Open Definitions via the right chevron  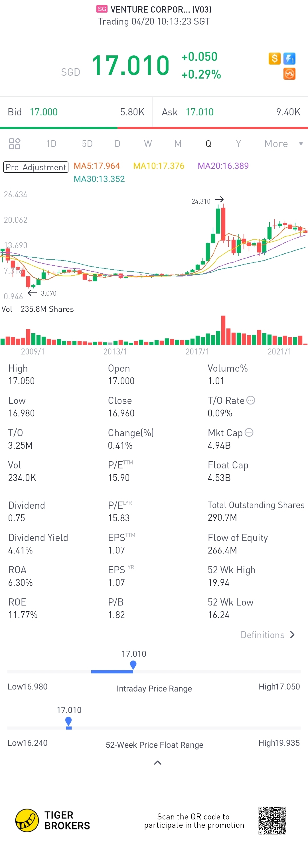pos(292,635)
